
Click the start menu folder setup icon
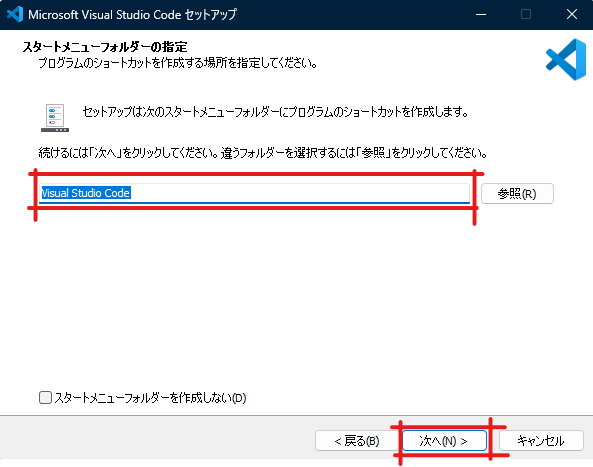coord(55,118)
